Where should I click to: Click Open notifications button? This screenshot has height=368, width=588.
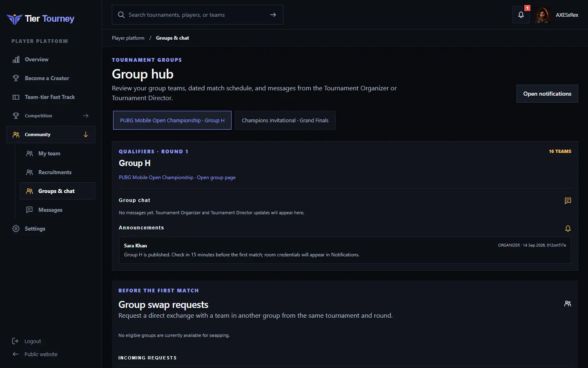click(547, 94)
